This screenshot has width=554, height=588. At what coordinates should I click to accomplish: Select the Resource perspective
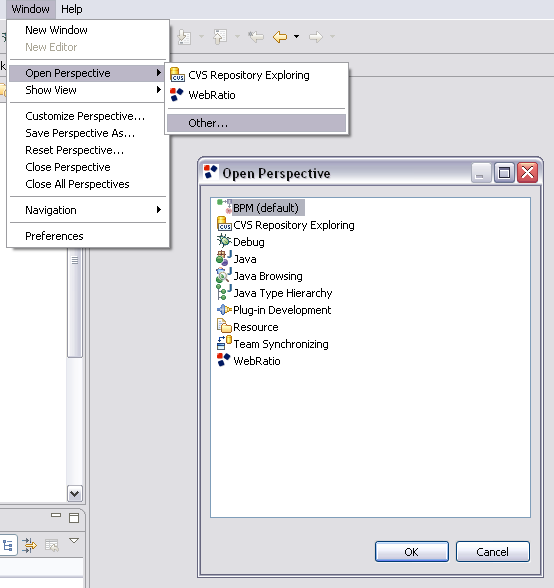tap(256, 327)
